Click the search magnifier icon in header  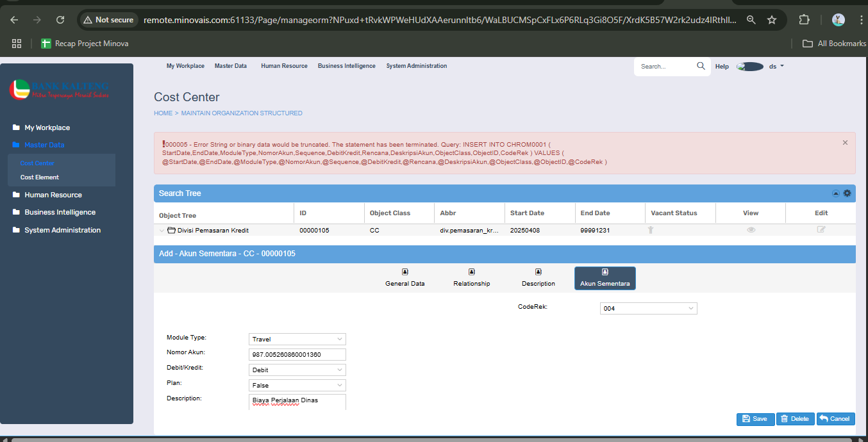[x=701, y=66]
